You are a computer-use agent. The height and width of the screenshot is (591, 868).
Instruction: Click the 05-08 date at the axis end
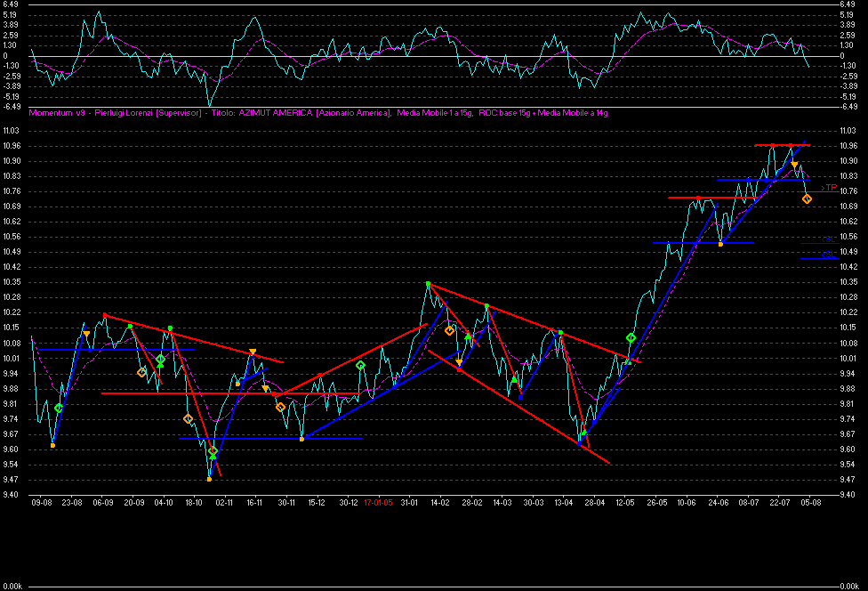[809, 502]
